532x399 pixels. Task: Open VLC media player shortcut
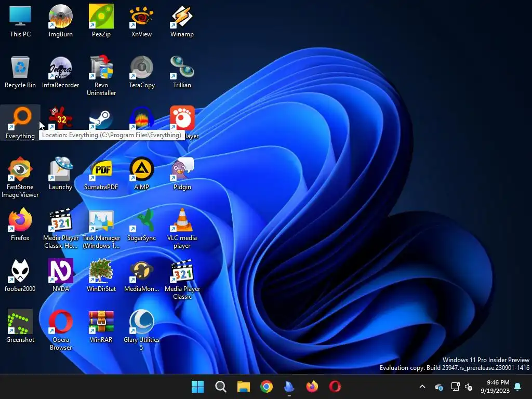click(x=182, y=229)
